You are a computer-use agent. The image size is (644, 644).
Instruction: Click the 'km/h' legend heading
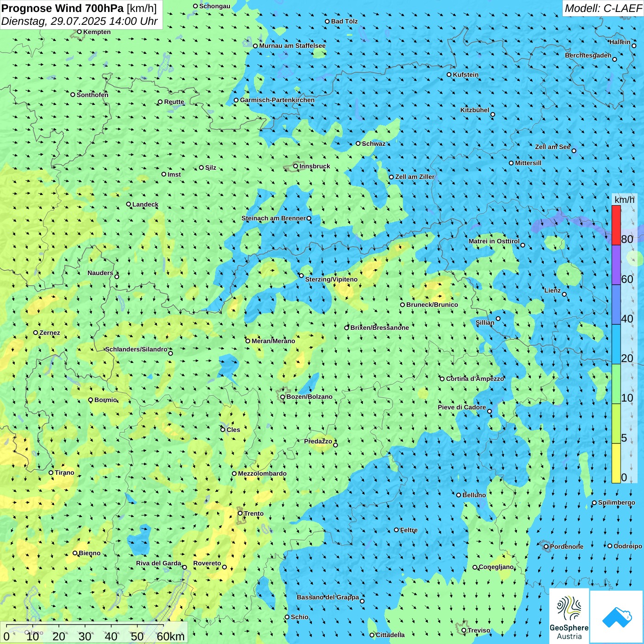pos(625,199)
